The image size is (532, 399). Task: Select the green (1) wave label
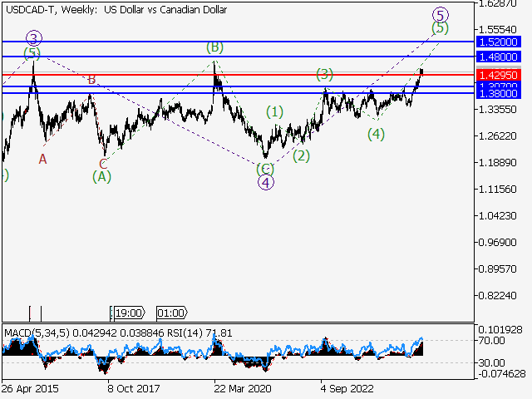[x=275, y=111]
